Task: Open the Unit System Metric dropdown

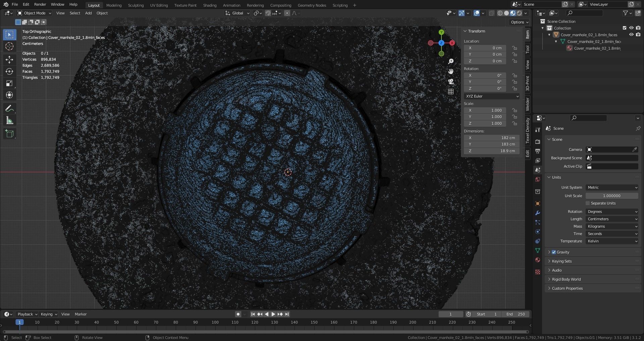Action: pos(612,187)
